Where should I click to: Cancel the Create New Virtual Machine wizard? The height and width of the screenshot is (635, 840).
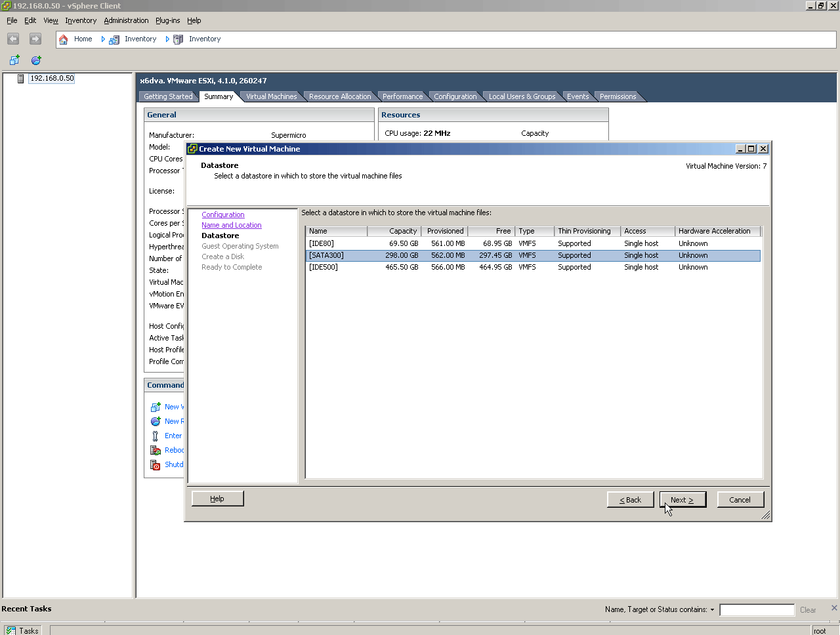pyautogui.click(x=740, y=500)
